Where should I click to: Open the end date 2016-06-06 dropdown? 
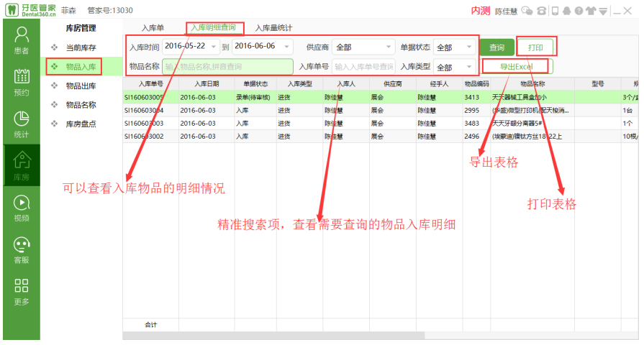tap(286, 46)
